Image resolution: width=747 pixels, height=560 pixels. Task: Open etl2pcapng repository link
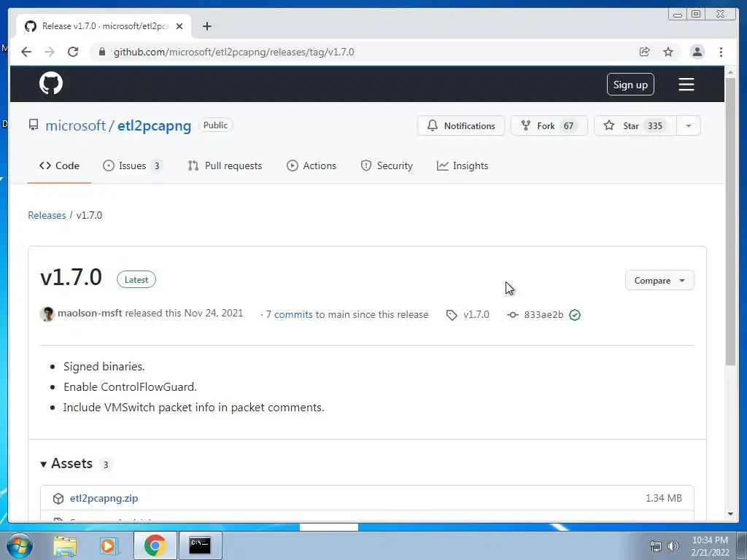pyautogui.click(x=155, y=125)
